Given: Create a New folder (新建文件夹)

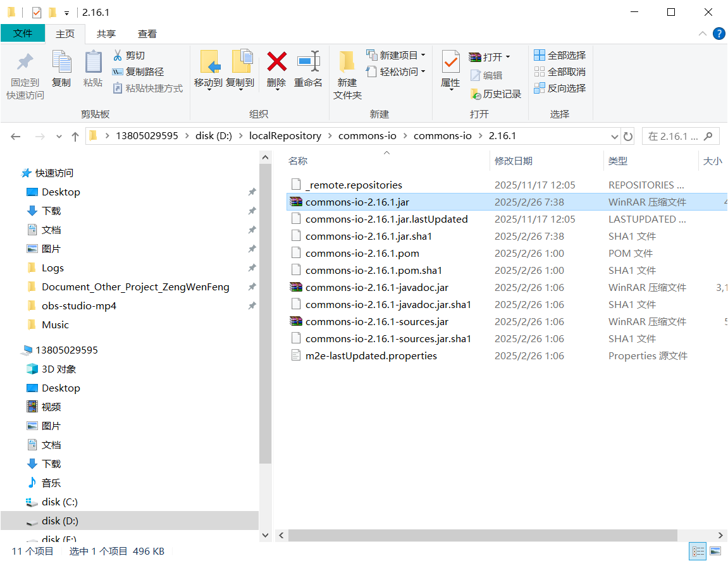Looking at the screenshot, I should (x=347, y=75).
